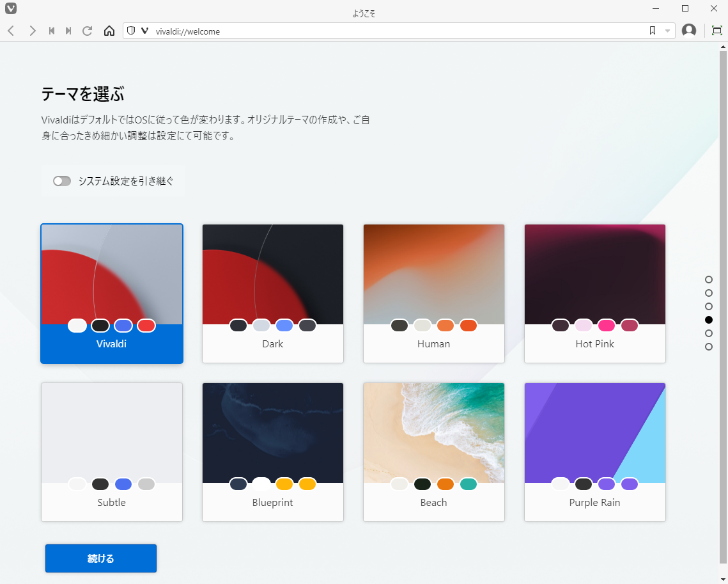Click the 続ける button

click(101, 558)
